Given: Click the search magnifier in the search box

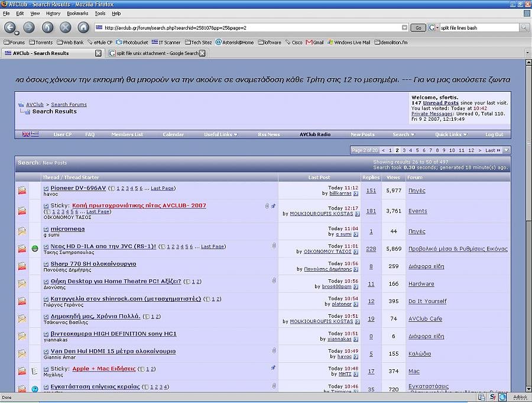Looking at the screenshot, I should (x=524, y=28).
